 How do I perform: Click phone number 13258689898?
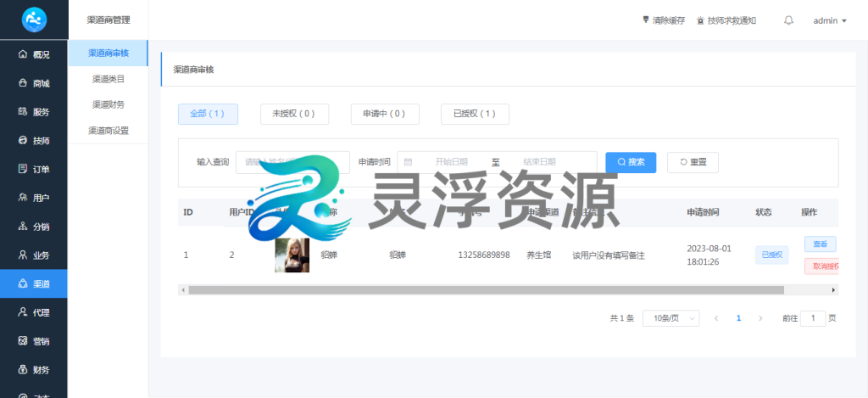coord(484,255)
